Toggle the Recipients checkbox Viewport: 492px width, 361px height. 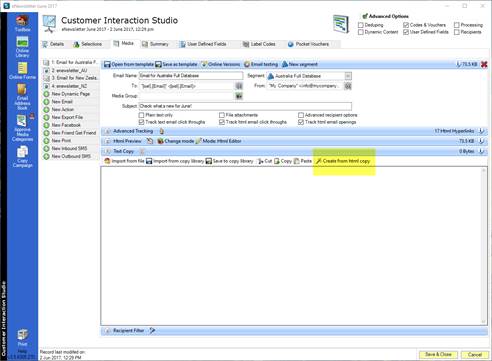pos(457,32)
